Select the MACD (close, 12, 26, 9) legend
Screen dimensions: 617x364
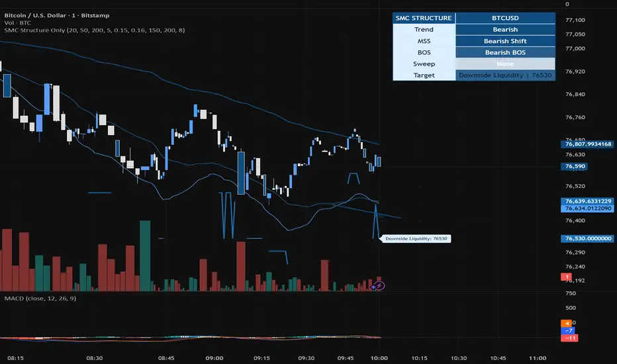40,298
